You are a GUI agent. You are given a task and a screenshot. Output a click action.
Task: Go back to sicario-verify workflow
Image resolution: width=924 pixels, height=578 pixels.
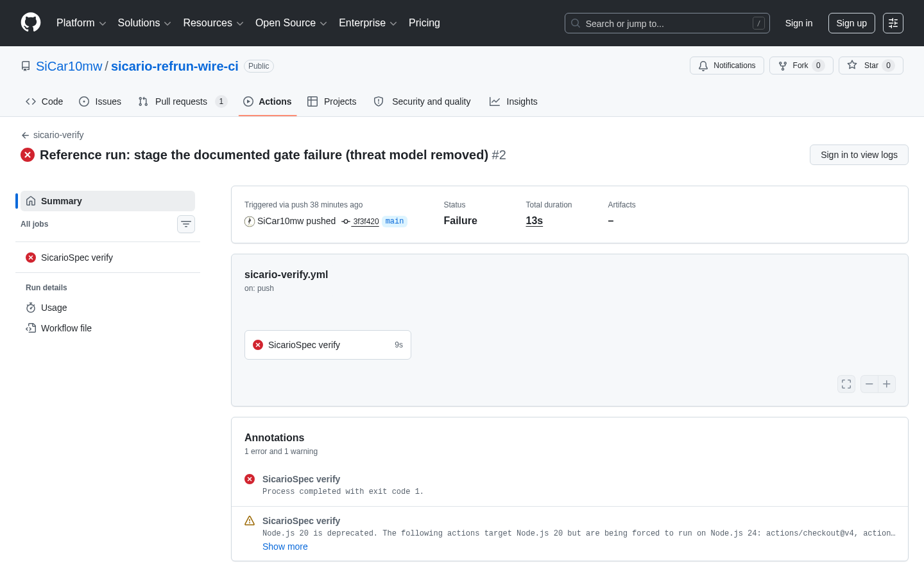coord(53,135)
